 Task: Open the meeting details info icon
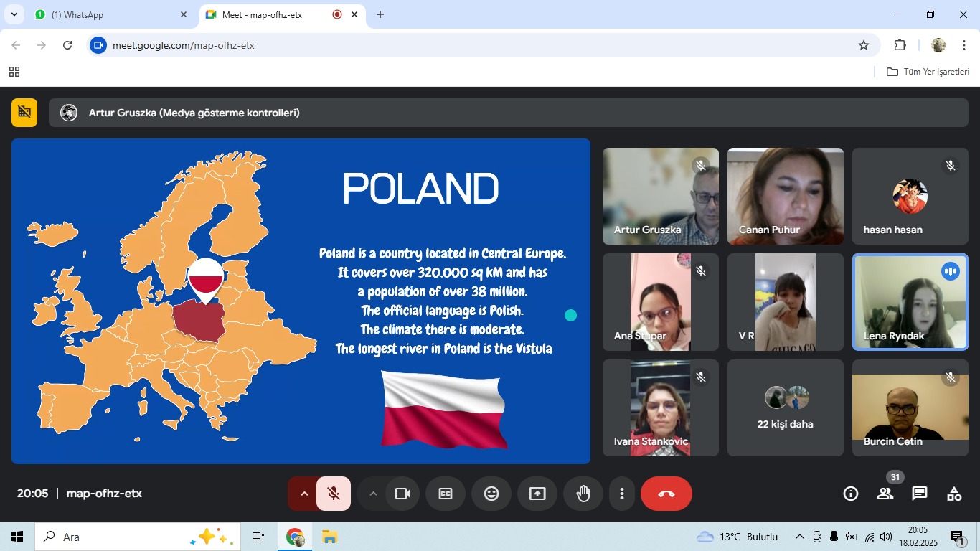tap(851, 494)
